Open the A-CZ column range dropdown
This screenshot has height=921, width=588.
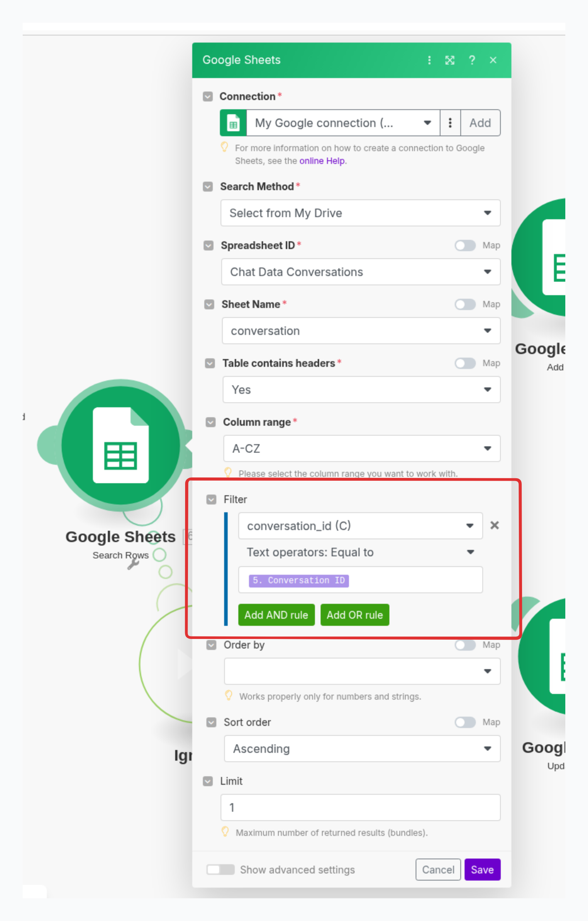coord(362,448)
